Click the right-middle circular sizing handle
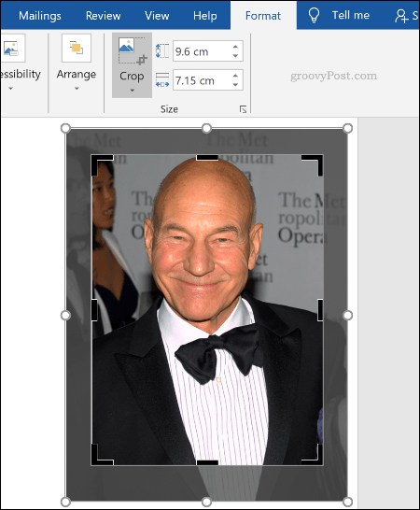Image resolution: width=420 pixels, height=510 pixels. [x=347, y=315]
